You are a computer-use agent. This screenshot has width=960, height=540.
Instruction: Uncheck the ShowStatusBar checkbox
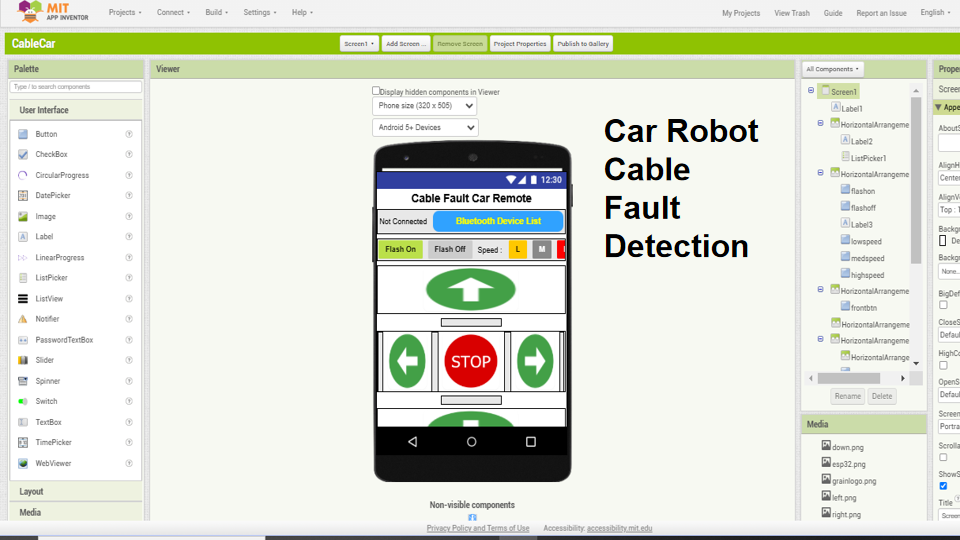(943, 486)
